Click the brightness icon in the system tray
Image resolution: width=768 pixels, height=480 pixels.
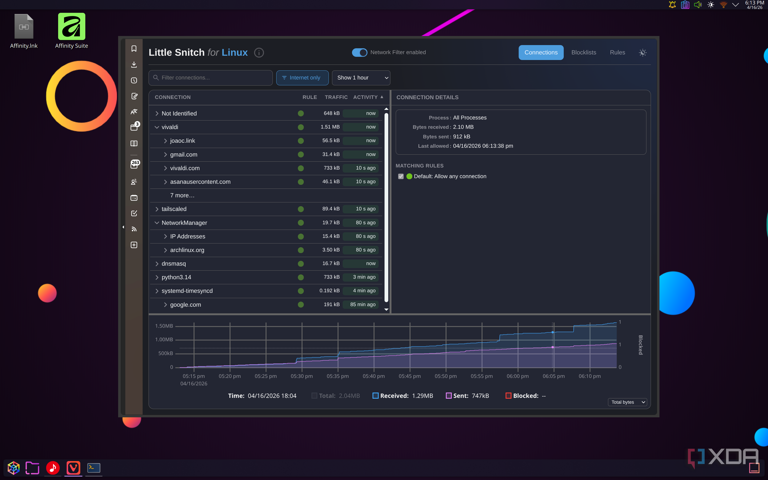[710, 4]
